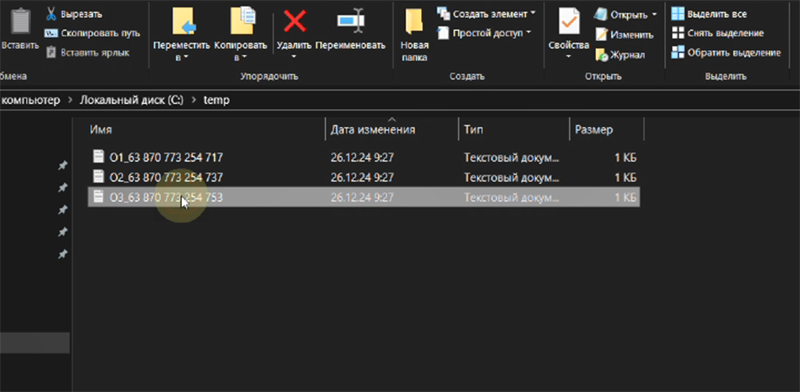
Task: Select file O1_63 870 773 254 717
Action: 166,157
